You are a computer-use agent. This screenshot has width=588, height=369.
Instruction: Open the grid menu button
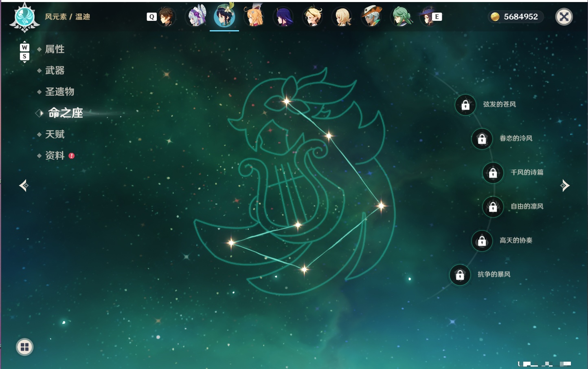(x=24, y=347)
